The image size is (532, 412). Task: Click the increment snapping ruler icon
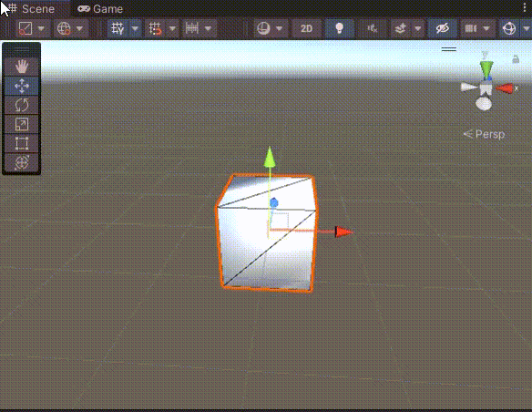pyautogui.click(x=192, y=28)
